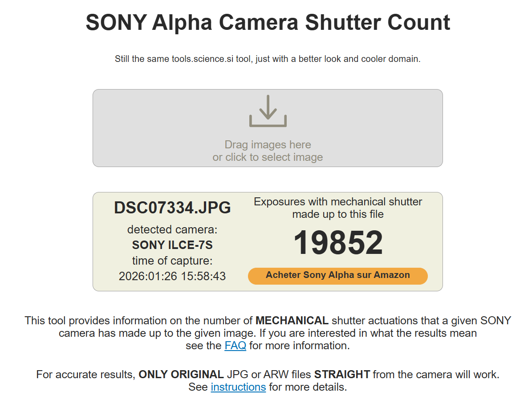Image resolution: width=532 pixels, height=396 pixels.
Task: Click the "time of capture:" label
Action: pos(172,261)
